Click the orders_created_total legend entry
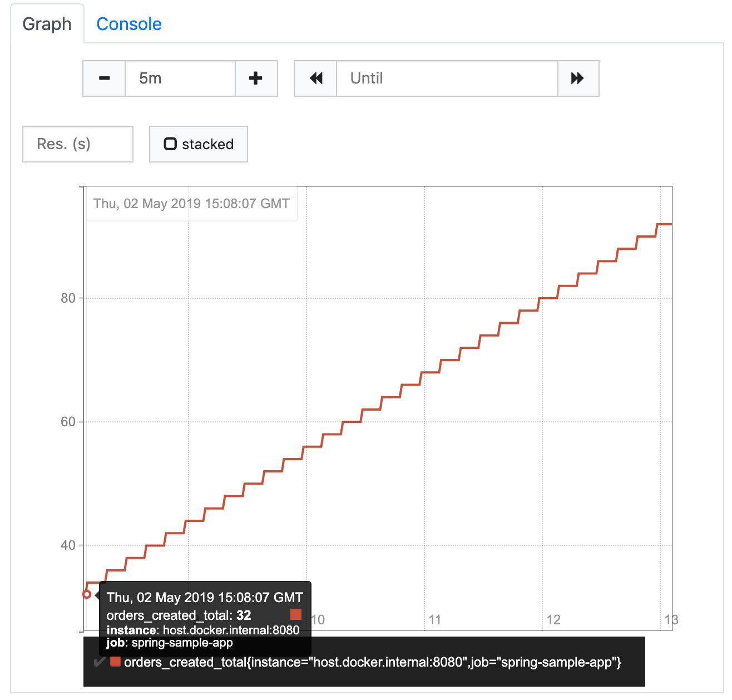 [372, 662]
